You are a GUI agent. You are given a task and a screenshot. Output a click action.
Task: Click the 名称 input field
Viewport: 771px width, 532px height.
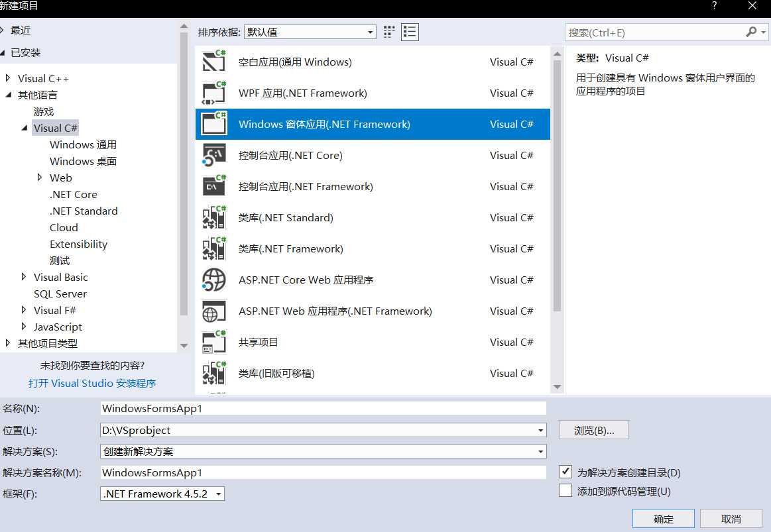[323, 408]
